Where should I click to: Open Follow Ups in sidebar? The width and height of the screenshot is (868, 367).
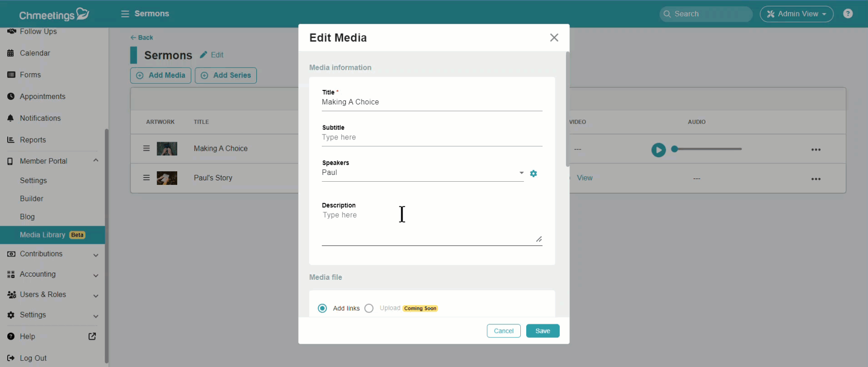38,31
